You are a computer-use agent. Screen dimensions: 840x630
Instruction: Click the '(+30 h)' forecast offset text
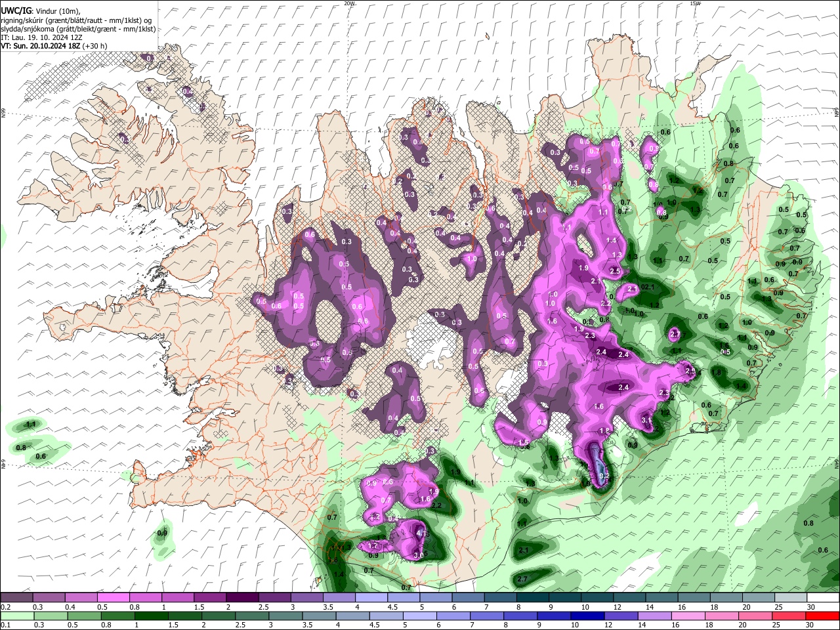point(95,46)
